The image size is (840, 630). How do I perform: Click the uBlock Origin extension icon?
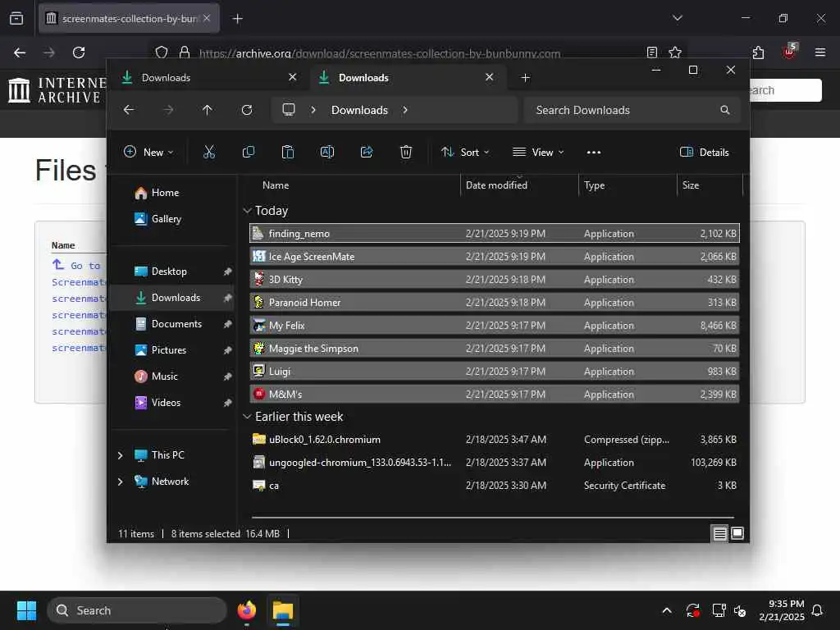790,52
